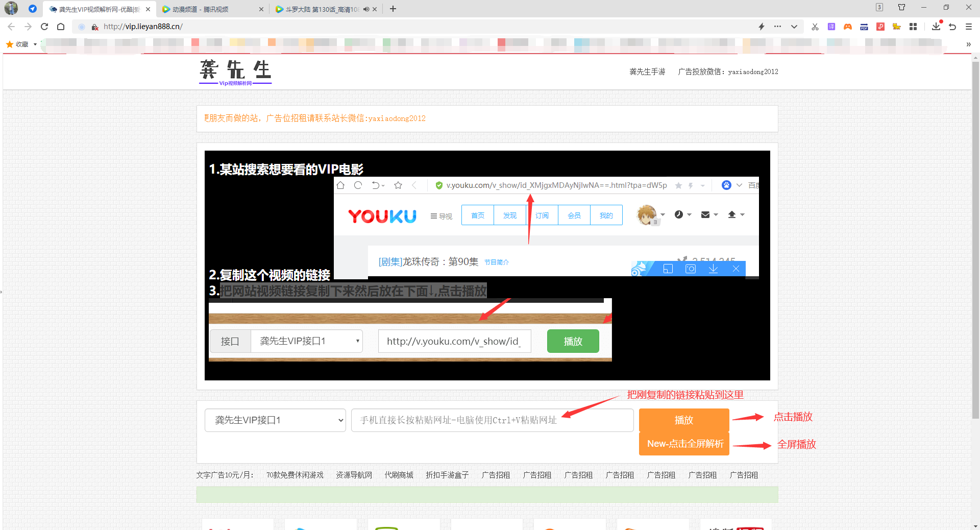
Task: Open the 龚先生手游 header link
Action: [647, 72]
